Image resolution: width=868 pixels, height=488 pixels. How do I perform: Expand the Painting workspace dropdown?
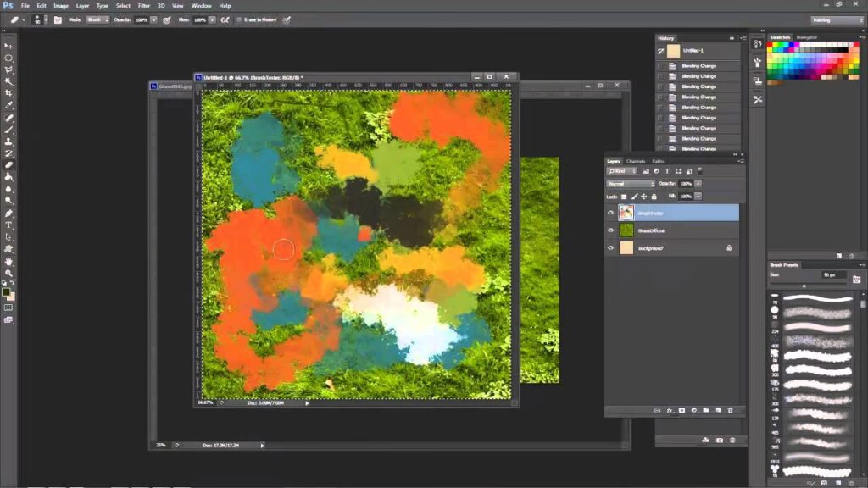[837, 19]
